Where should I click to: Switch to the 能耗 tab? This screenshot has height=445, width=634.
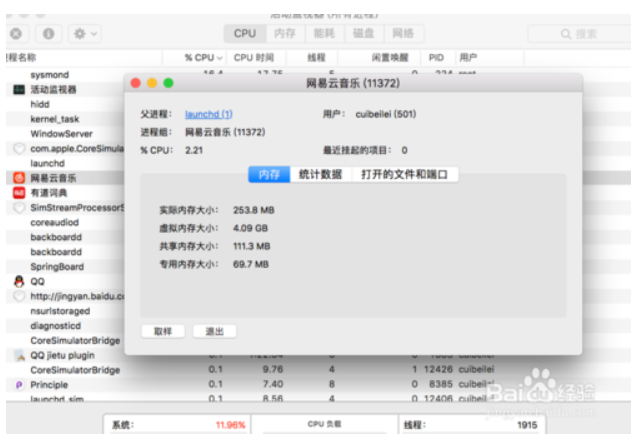click(324, 34)
